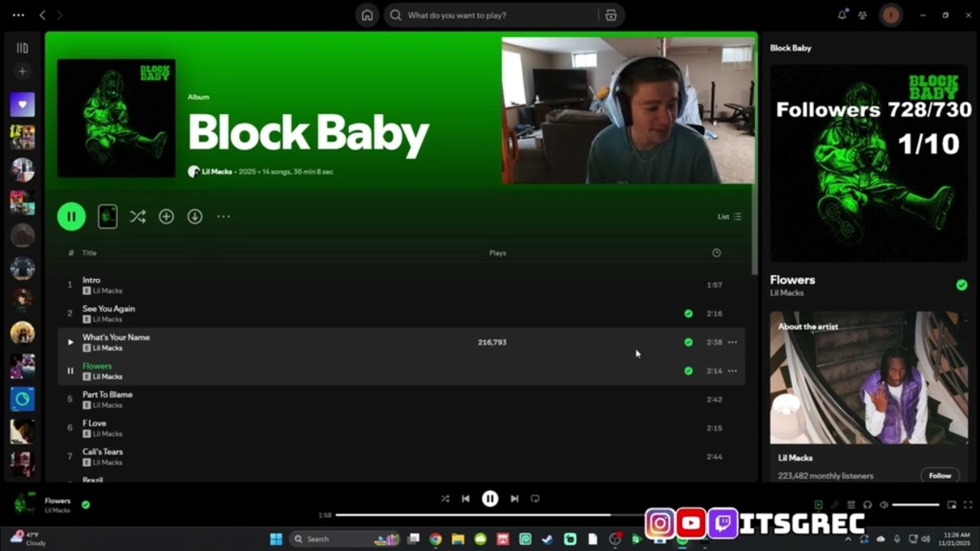Open Your Library sidebar icon
The width and height of the screenshot is (980, 551).
[22, 47]
